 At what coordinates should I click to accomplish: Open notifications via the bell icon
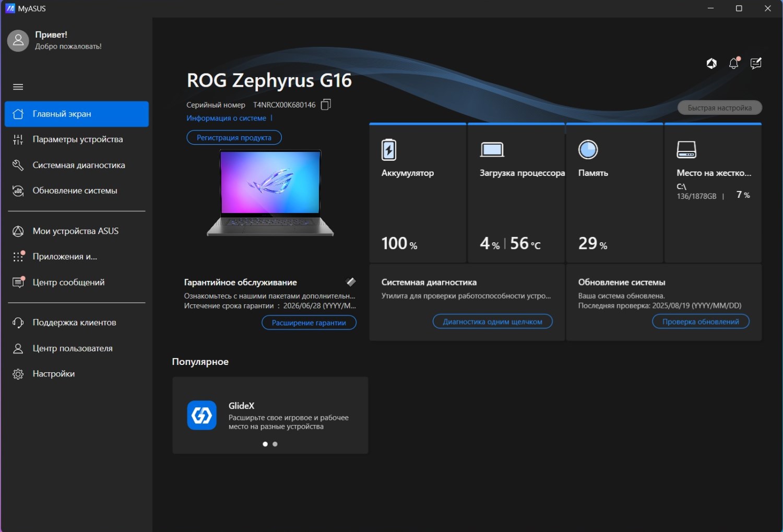733,64
